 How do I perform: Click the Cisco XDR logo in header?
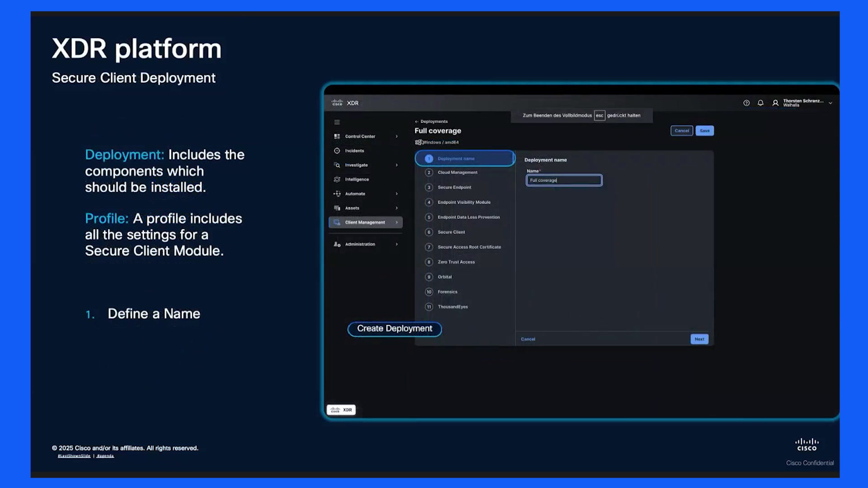click(x=345, y=103)
